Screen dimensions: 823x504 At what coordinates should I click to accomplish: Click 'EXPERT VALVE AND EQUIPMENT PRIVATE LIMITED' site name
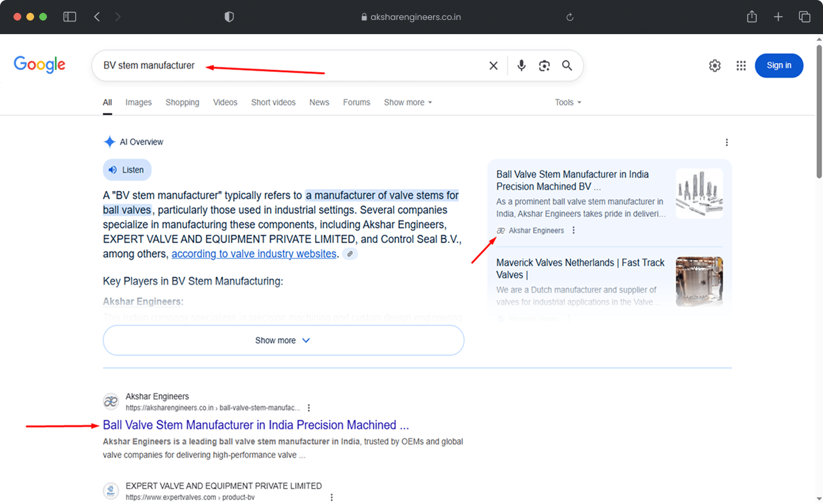tap(224, 486)
